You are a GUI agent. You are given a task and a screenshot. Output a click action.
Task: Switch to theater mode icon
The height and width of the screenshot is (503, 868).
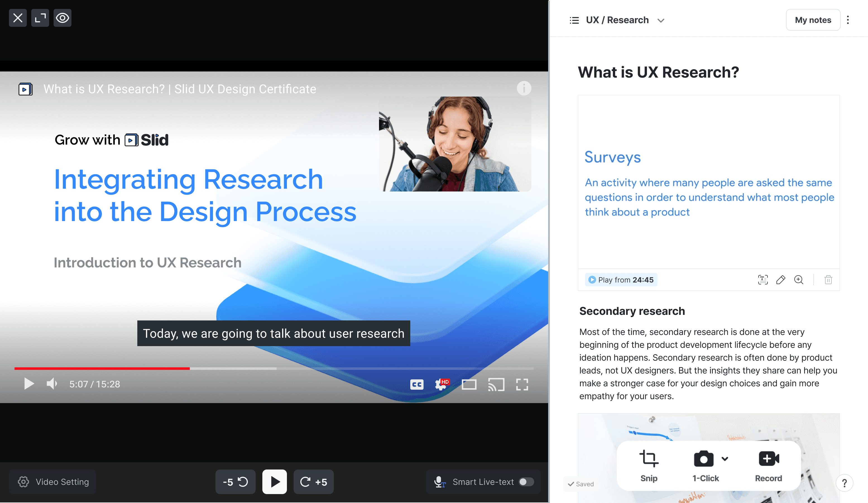[469, 384]
